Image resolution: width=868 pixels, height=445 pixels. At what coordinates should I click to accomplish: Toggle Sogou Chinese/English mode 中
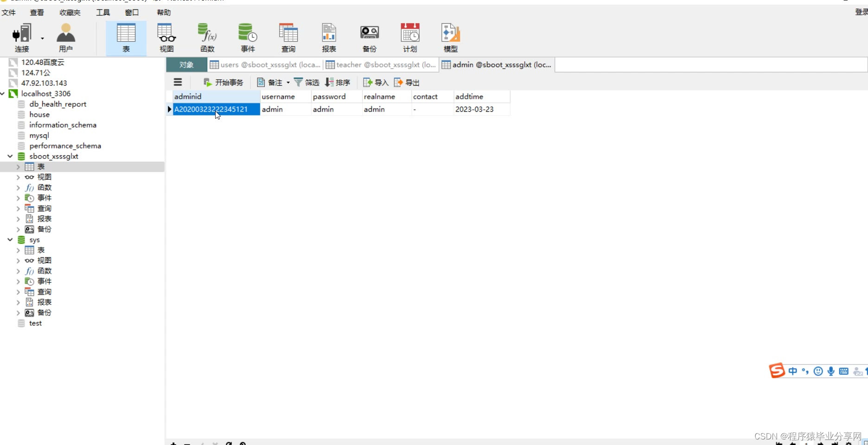click(792, 371)
